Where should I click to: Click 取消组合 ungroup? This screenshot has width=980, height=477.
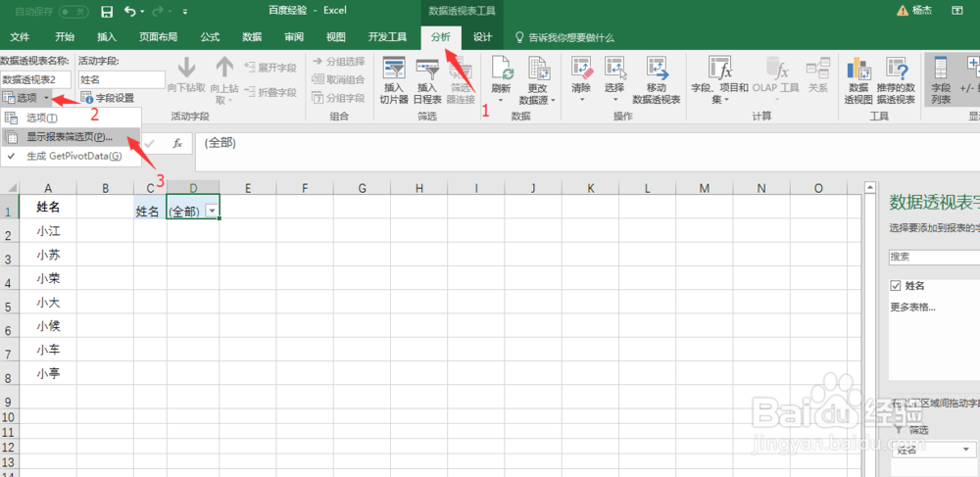338,79
